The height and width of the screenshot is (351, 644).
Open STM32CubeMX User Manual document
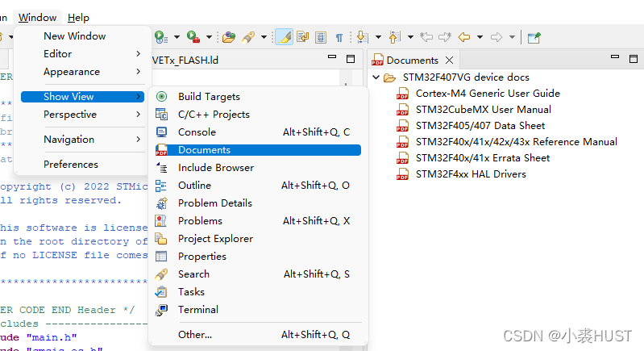click(483, 109)
